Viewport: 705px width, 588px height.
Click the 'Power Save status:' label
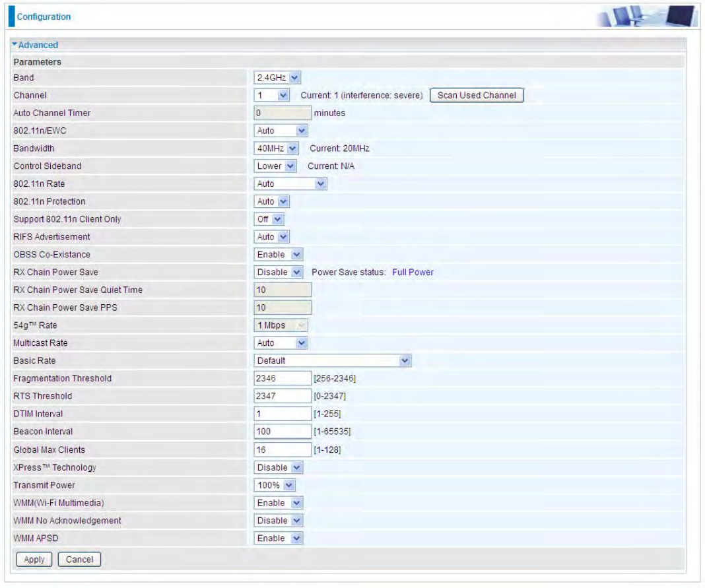click(x=349, y=273)
